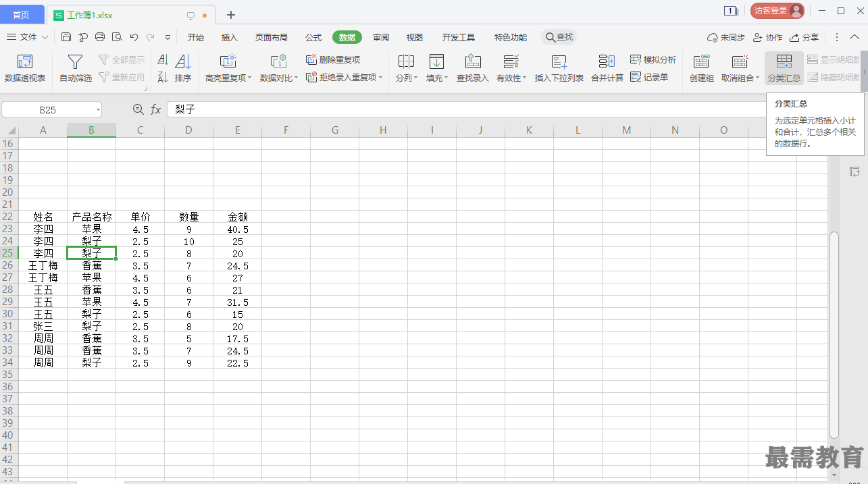Click the fx insert function icon
Viewport: 868px width, 484px height.
pyautogui.click(x=155, y=109)
